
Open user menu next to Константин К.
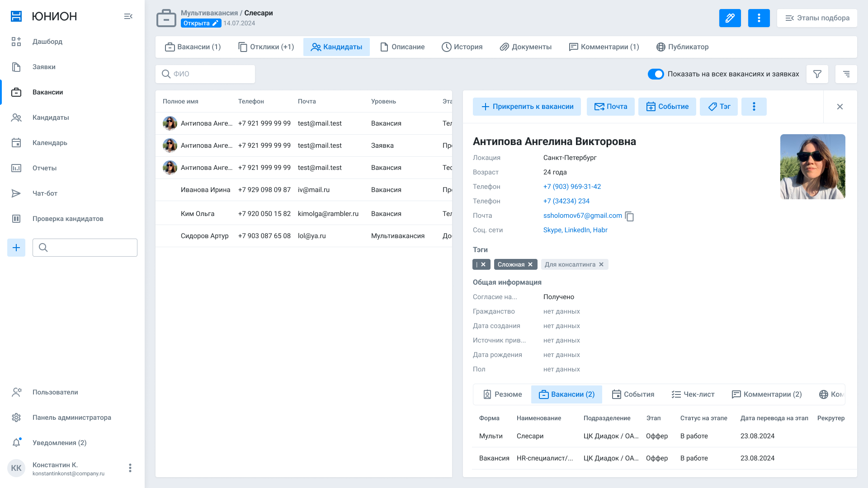[130, 468]
